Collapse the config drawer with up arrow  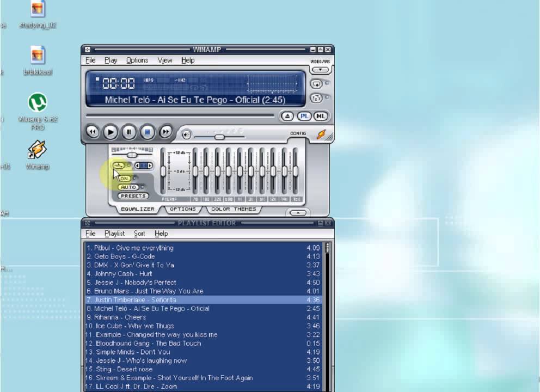pyautogui.click(x=298, y=213)
